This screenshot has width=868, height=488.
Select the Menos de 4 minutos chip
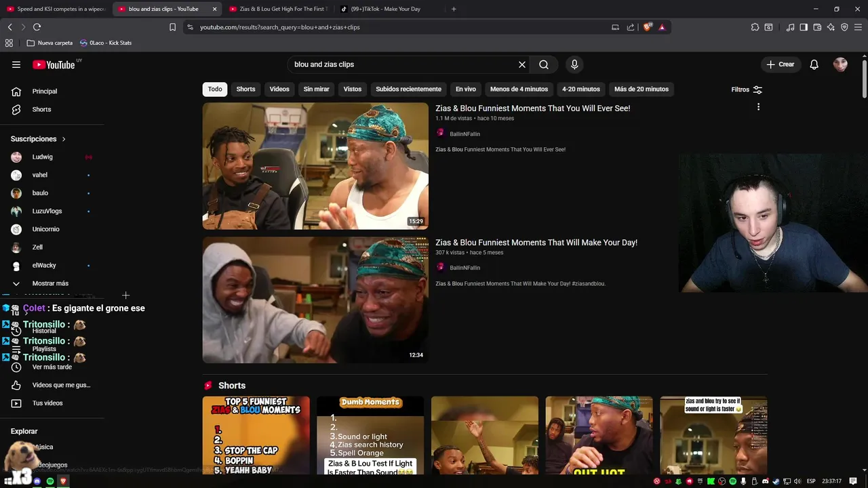pos(519,89)
